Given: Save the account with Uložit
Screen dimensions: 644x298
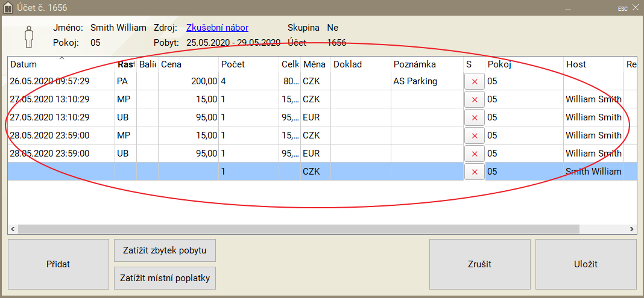Looking at the screenshot, I should click(x=586, y=264).
